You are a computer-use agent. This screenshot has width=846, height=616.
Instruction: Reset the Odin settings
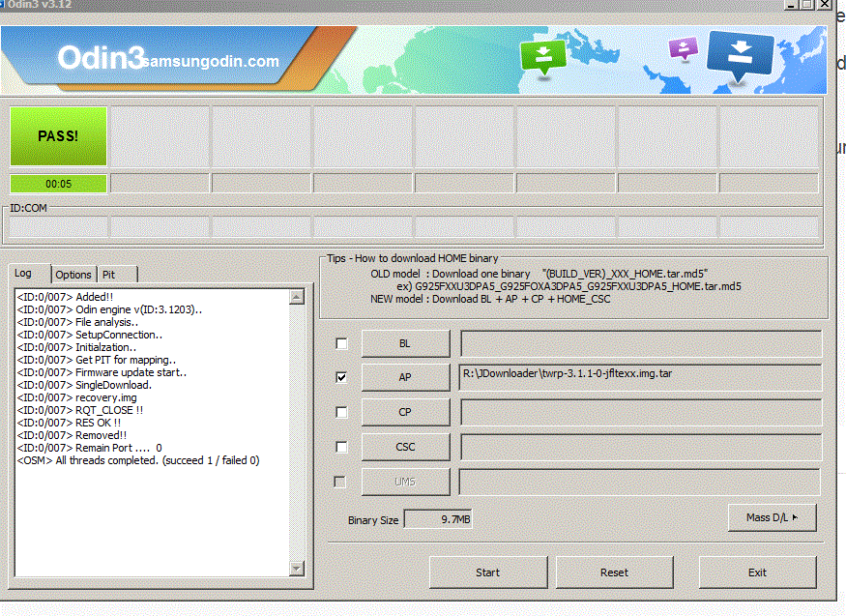click(614, 572)
